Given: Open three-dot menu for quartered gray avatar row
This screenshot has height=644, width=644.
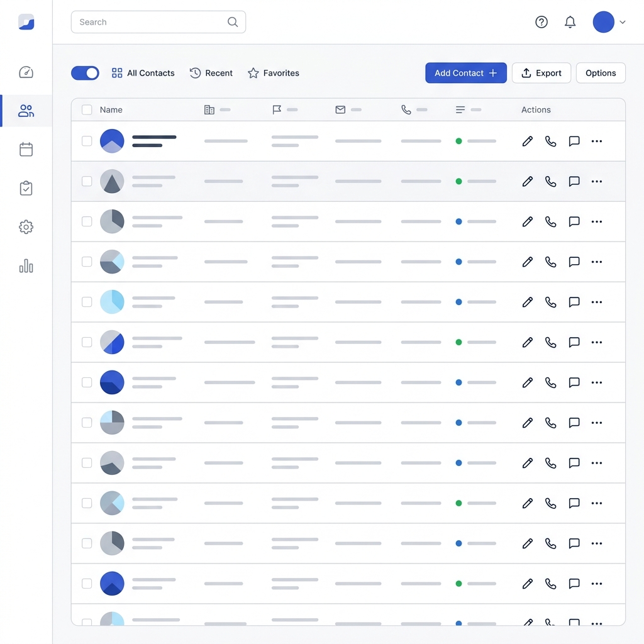Looking at the screenshot, I should pos(596,423).
